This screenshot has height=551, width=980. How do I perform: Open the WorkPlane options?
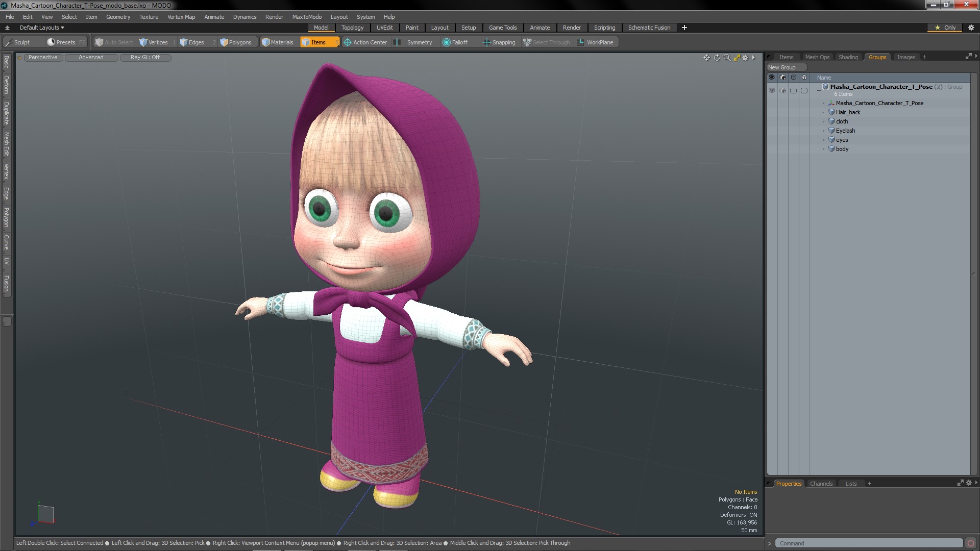(596, 42)
